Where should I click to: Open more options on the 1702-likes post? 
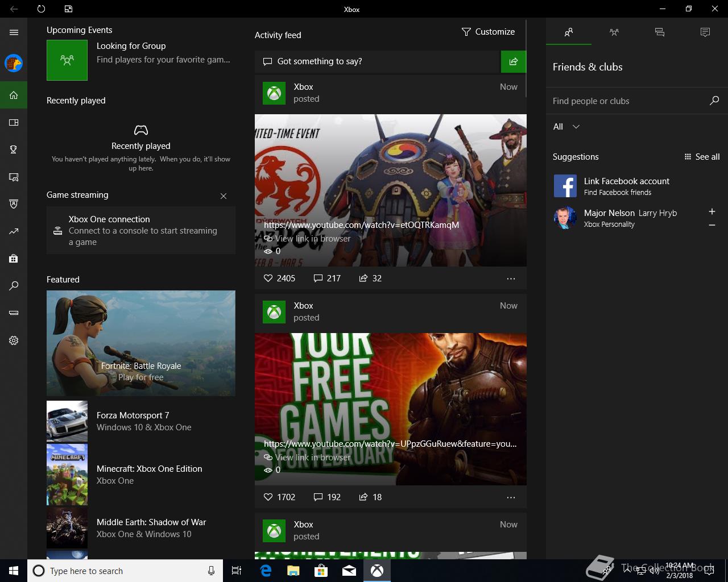(511, 497)
